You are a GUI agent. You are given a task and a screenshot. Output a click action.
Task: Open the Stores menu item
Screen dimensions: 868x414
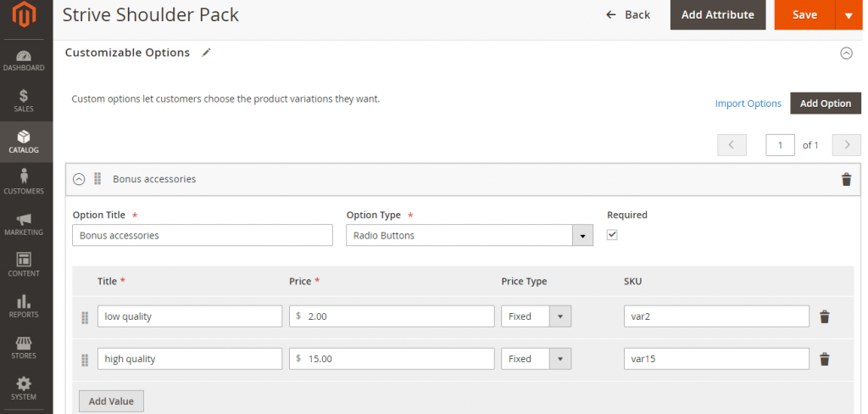(x=24, y=348)
